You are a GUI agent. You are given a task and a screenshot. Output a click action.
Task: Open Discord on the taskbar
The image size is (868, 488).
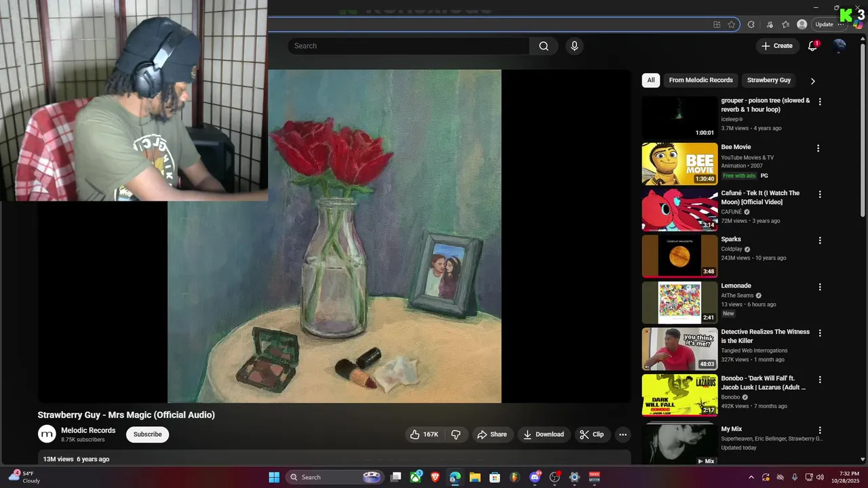tap(535, 477)
